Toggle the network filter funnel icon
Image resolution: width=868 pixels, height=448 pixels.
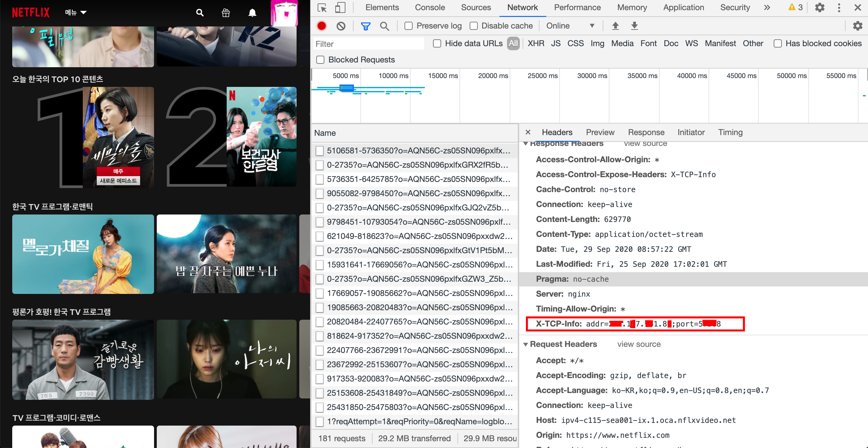coord(365,26)
